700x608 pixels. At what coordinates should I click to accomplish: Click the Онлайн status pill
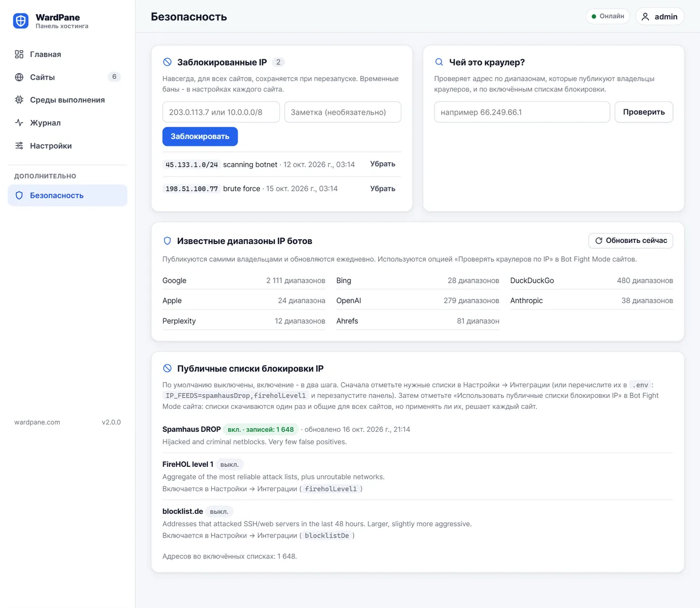click(x=608, y=16)
